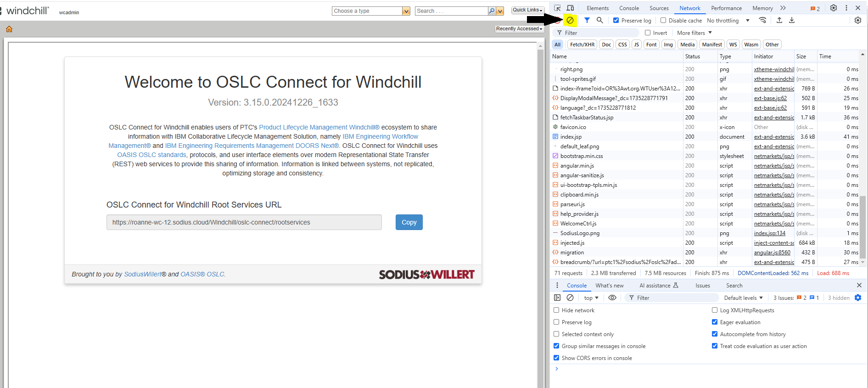Open the Product Lifecycle Management Windchill link
The image size is (868, 388).
pyautogui.click(x=319, y=127)
